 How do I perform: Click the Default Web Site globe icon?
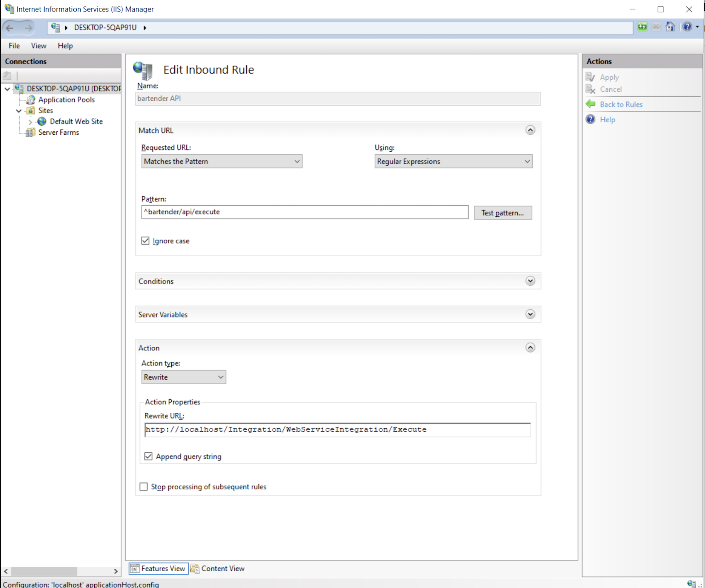tap(42, 122)
